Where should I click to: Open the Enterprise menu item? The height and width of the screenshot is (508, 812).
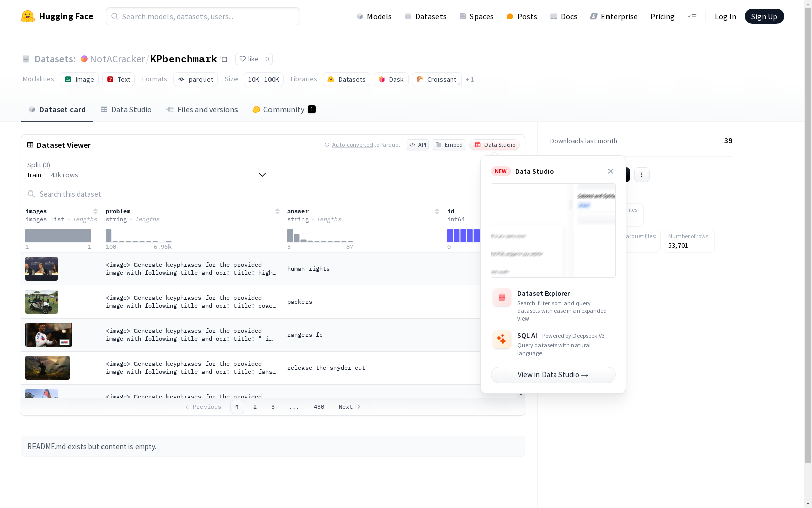(x=614, y=16)
